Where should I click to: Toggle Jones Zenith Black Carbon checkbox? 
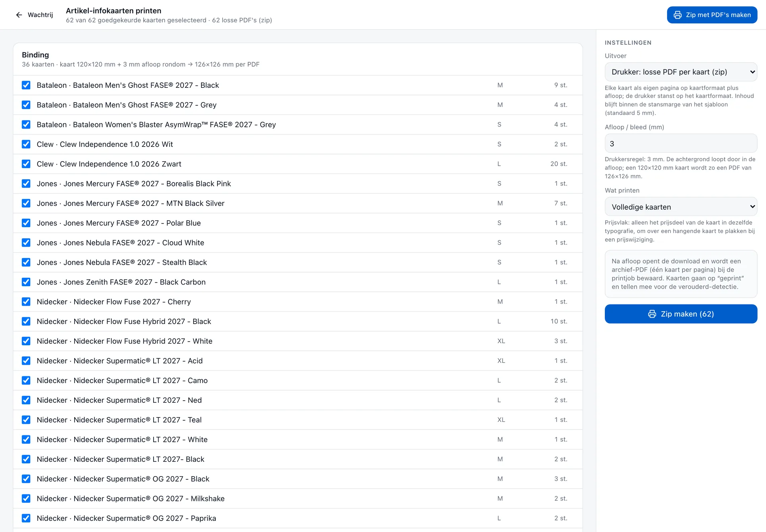point(26,282)
